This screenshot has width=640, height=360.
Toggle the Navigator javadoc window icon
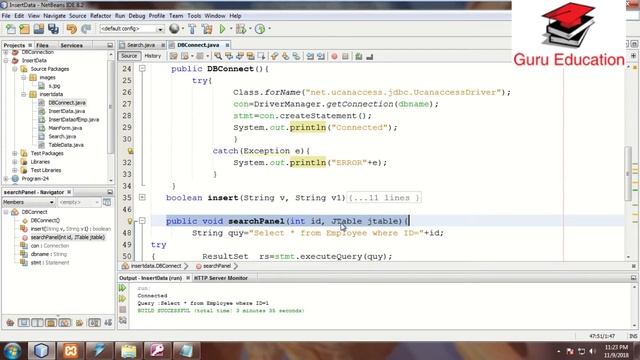pyautogui.click(x=107, y=202)
